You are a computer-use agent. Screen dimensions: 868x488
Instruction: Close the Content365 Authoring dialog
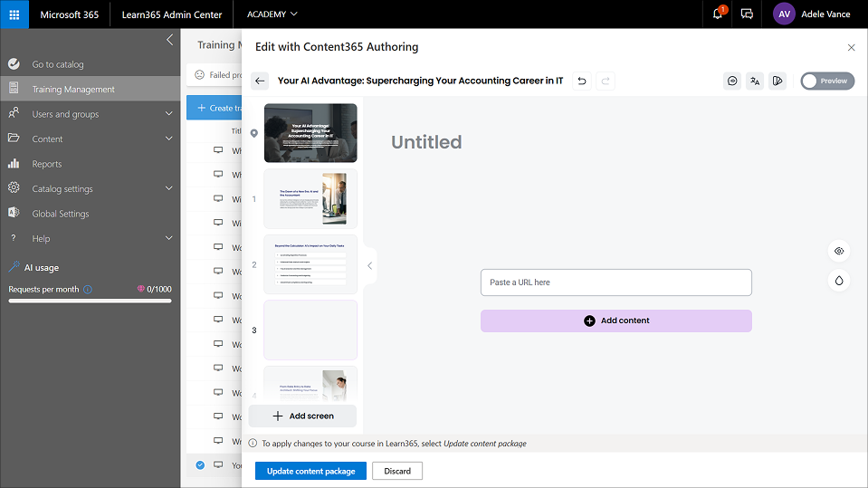[851, 47]
